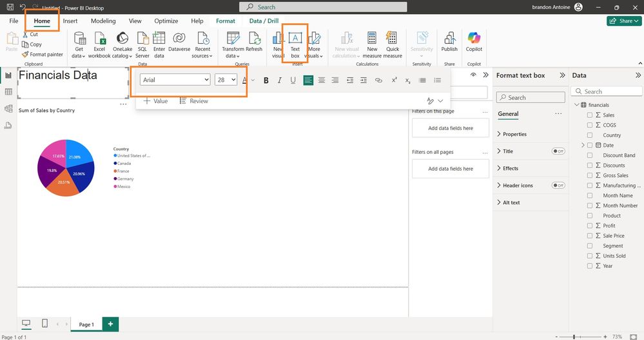Check the Profit field
This screenshot has width=644, height=340.
click(590, 225)
